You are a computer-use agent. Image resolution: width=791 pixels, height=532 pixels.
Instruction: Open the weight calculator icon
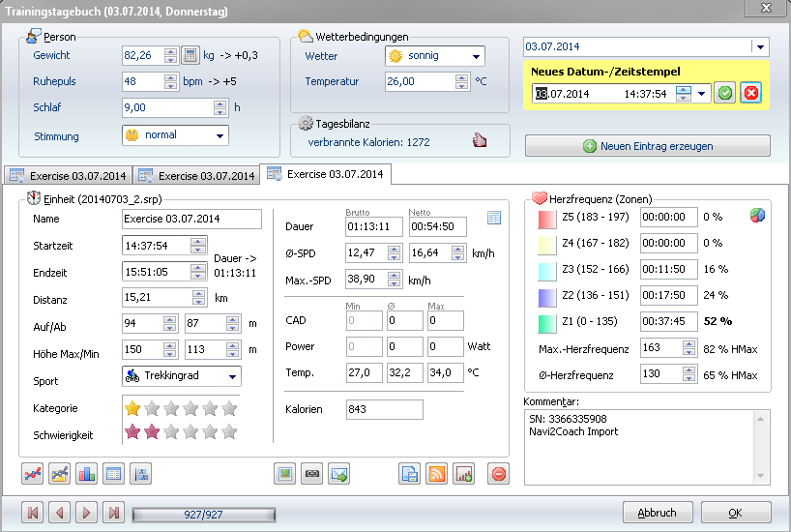point(190,55)
